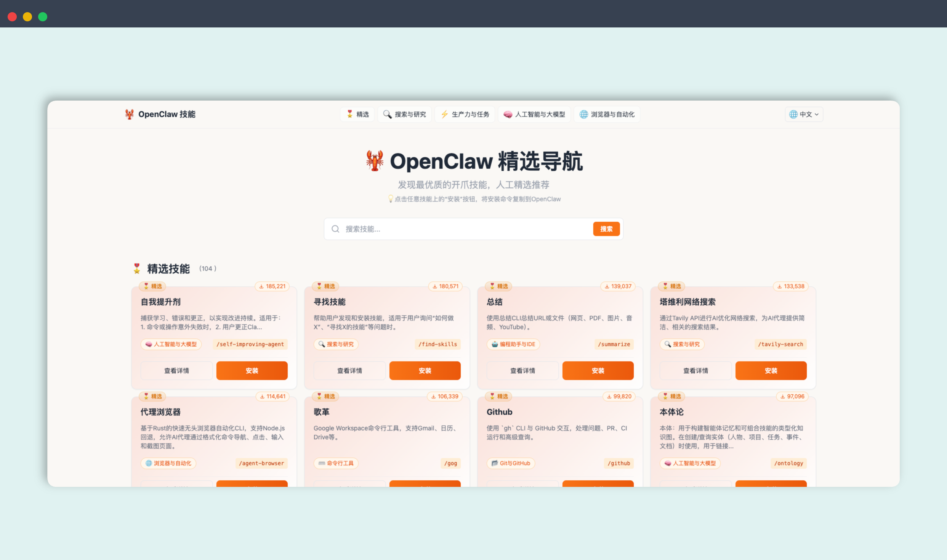947x560 pixels.
Task: Click the 搜索 search button
Action: [x=606, y=229]
